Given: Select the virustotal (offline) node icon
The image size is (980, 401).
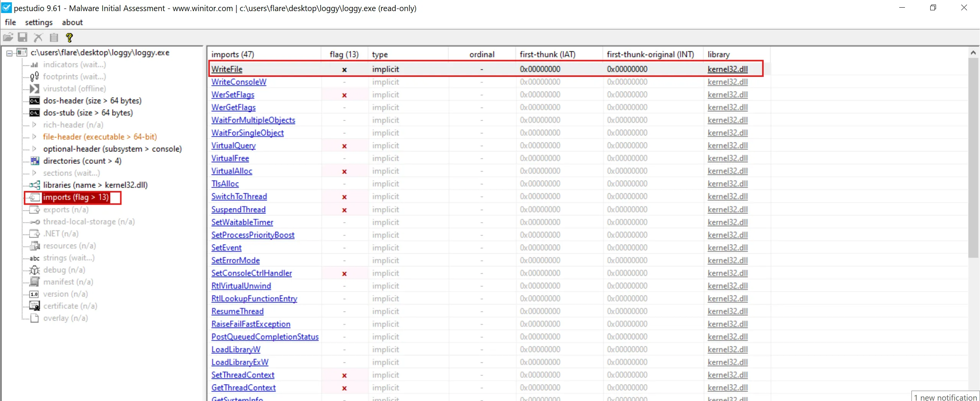Looking at the screenshot, I should [x=34, y=89].
